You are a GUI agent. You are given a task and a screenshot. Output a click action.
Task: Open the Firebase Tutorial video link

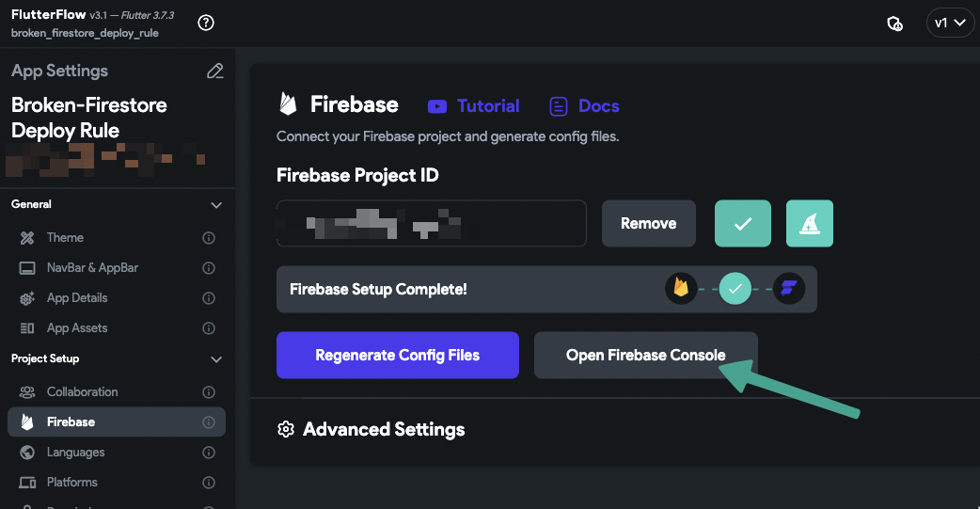[474, 106]
